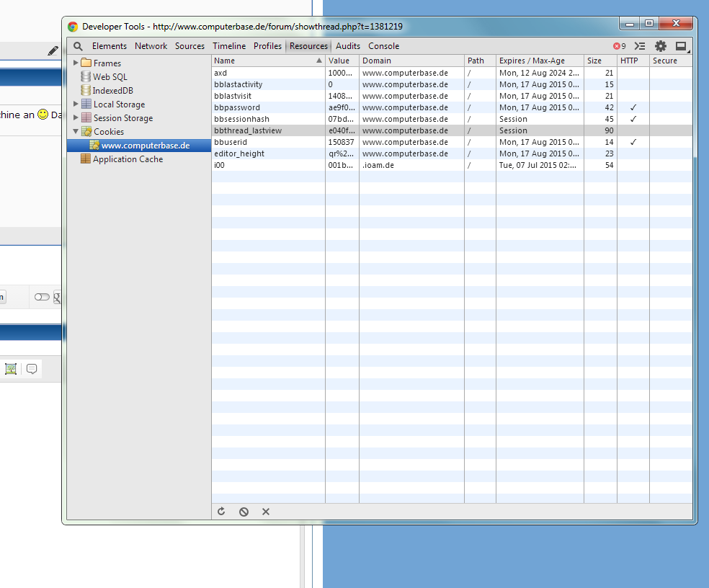This screenshot has width=709, height=588.
Task: Clear all cookies with the ban icon
Action: pyautogui.click(x=244, y=512)
